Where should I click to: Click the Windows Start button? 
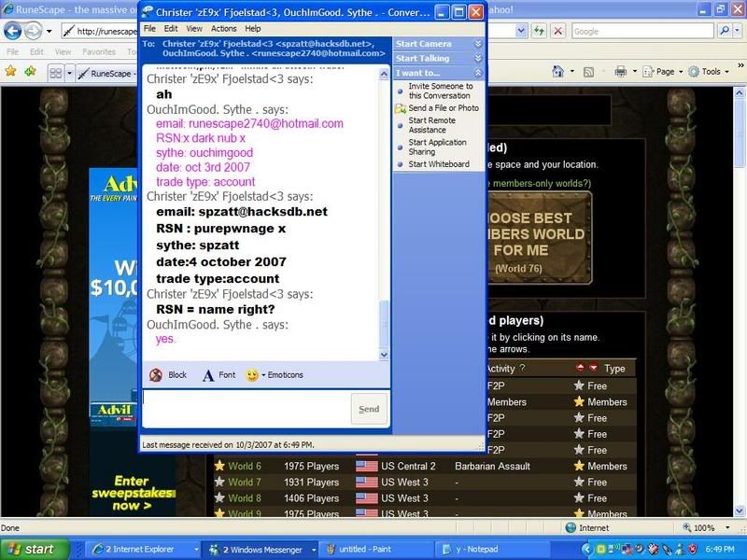tap(35, 549)
